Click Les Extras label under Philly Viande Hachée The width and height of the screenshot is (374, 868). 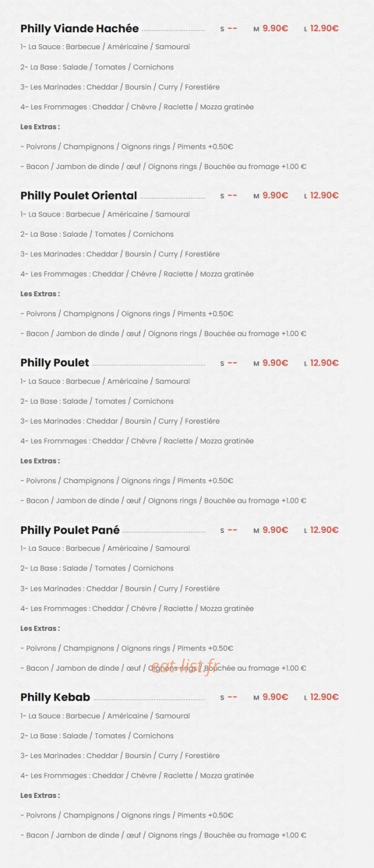click(x=40, y=127)
